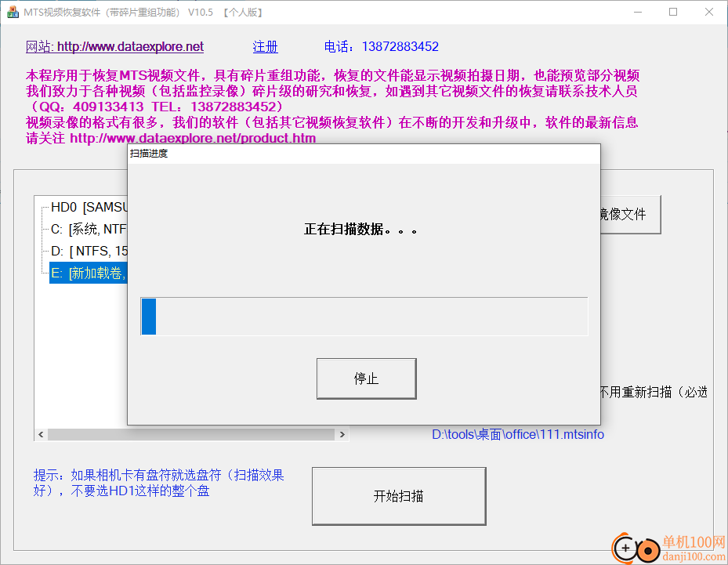This screenshot has width=728, height=565.
Task: Click the 开始扫描 start scan button
Action: (x=399, y=496)
